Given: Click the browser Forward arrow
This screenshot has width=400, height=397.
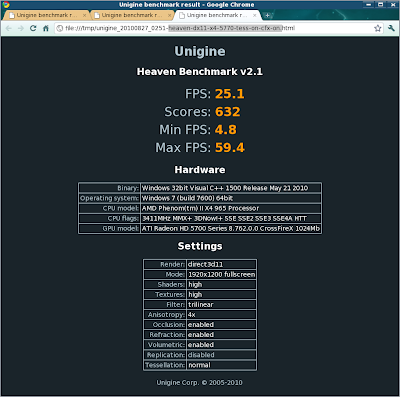Looking at the screenshot, I should pos(21,28).
